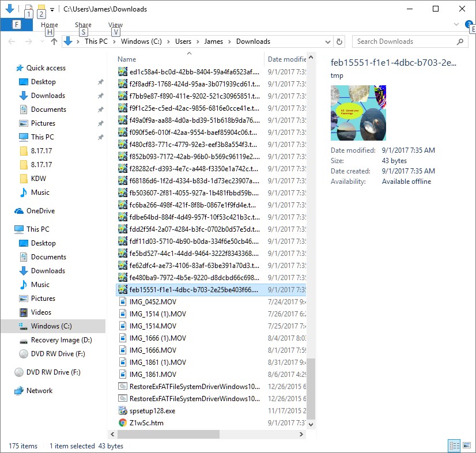Click the Back navigation arrow
The width and height of the screenshot is (476, 453).
point(13,41)
